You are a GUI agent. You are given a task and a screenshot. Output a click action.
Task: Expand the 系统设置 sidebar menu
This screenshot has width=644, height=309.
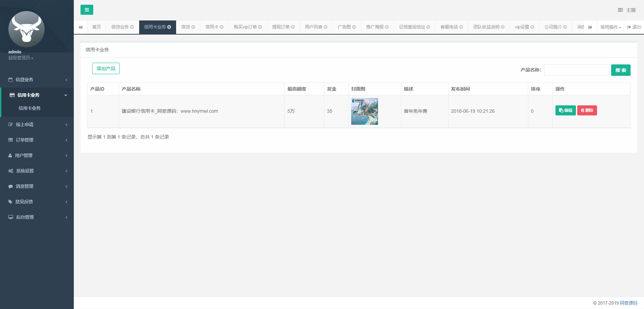coord(37,171)
